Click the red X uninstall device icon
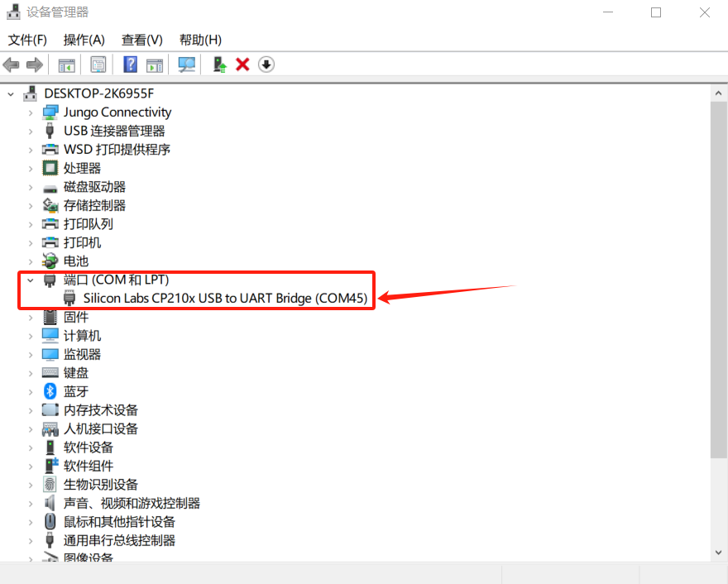The image size is (728, 584). (242, 65)
